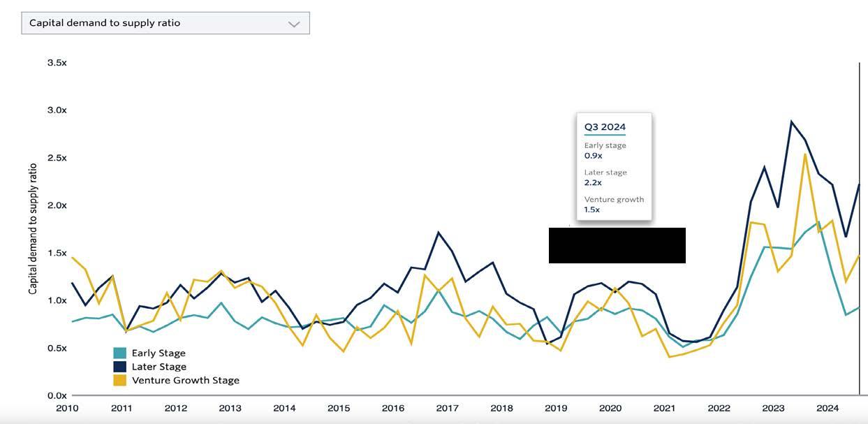The image size is (868, 424).
Task: Click the vertical y-axis title text
Action: (33, 229)
